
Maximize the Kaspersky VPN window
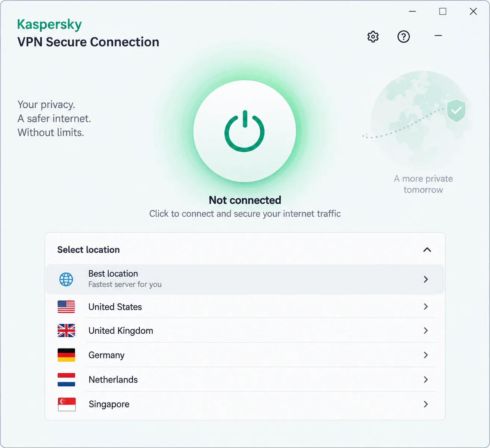click(443, 12)
